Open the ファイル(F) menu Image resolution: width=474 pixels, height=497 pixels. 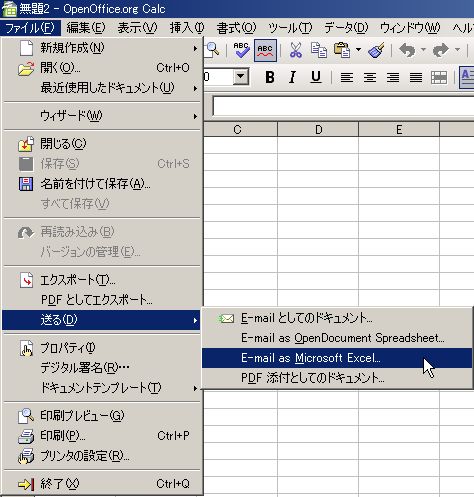30,28
